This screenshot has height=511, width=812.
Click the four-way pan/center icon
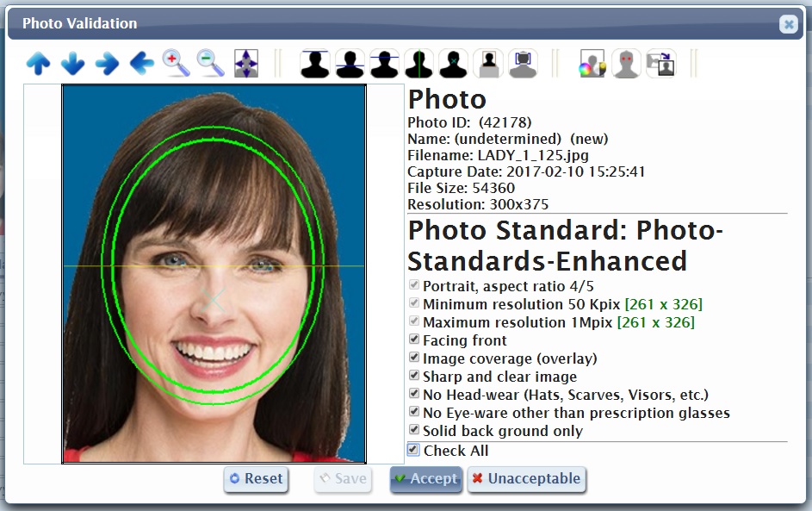click(246, 64)
